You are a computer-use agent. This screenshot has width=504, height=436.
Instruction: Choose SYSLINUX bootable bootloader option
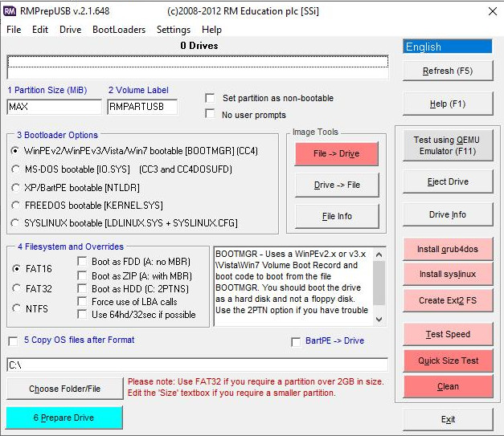[x=15, y=222]
